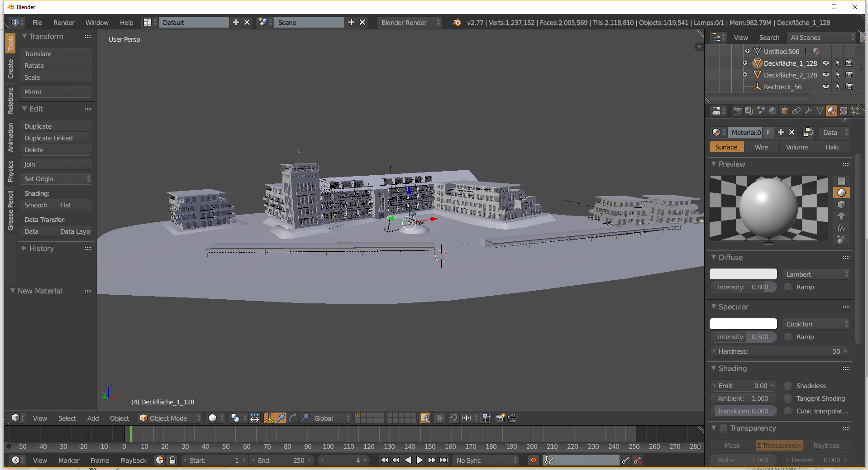868x470 pixels.
Task: Enable the Transparency panel checkbox
Action: [723, 428]
